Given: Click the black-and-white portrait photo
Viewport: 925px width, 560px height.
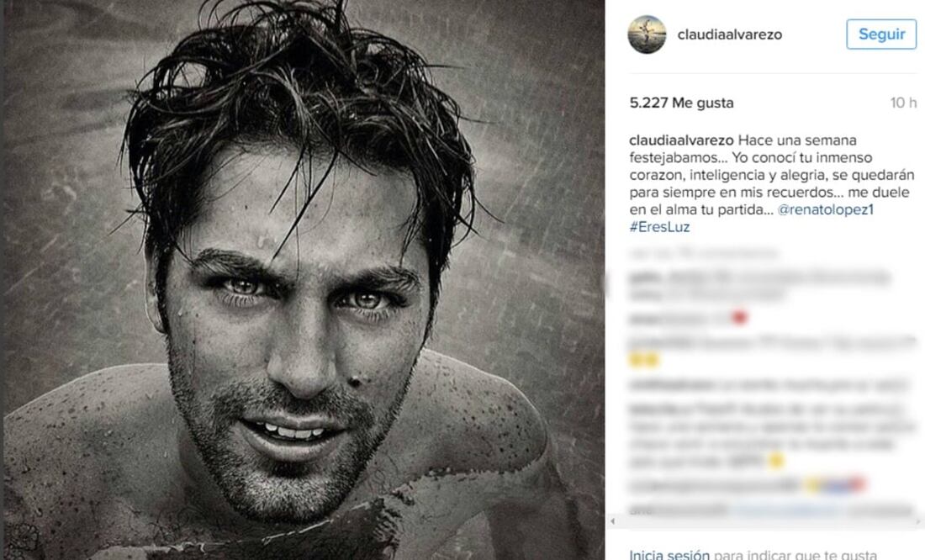Looking at the screenshot, I should pyautogui.click(x=304, y=280).
